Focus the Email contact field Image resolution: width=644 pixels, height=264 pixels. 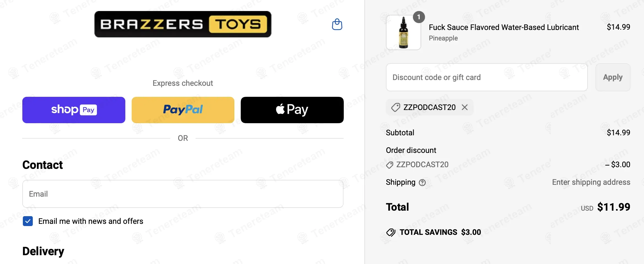[183, 194]
